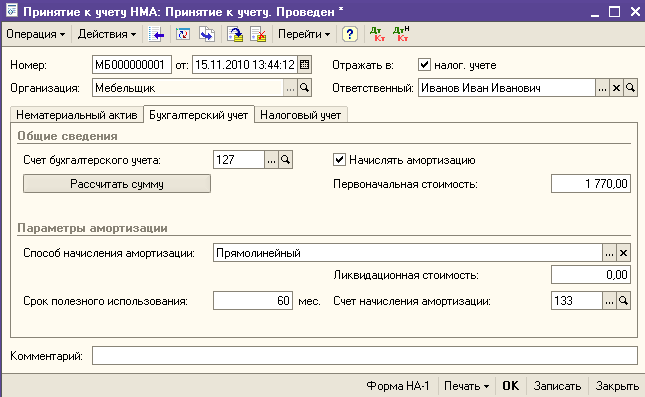The width and height of the screenshot is (645, 397).
Task: Click the search icon for Организация field
Action: pyautogui.click(x=304, y=88)
